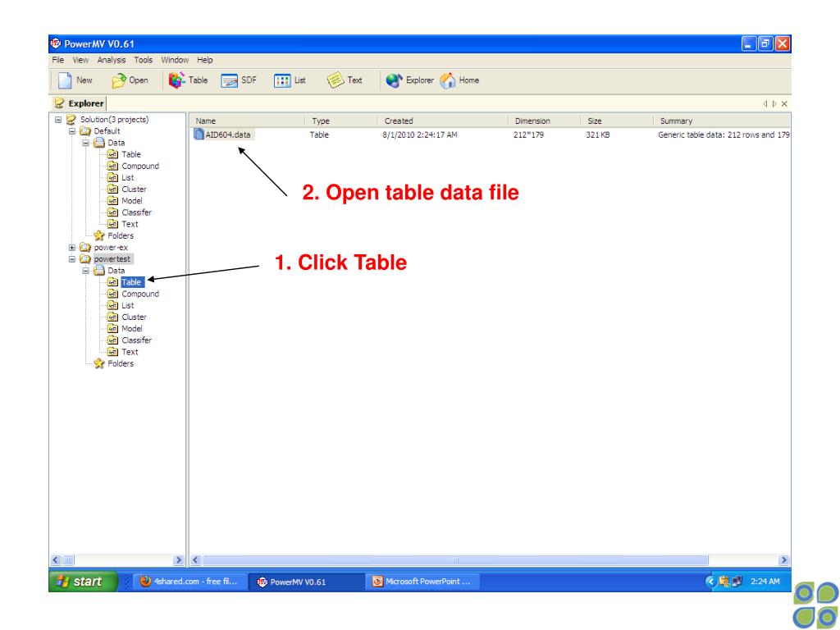
Task: Click the Solution(3 projects) root icon
Action: (71, 120)
